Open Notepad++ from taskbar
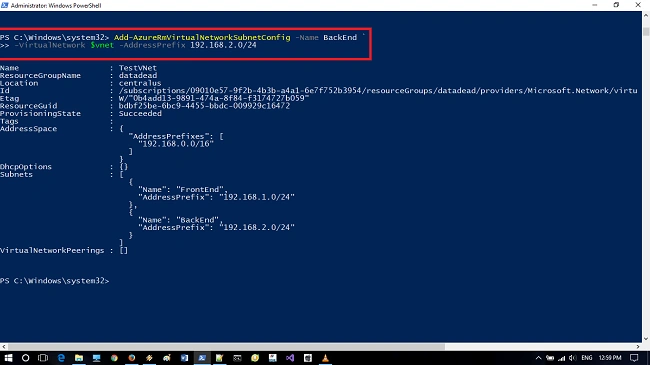Screen dimensions: 650x365 click(x=219, y=358)
